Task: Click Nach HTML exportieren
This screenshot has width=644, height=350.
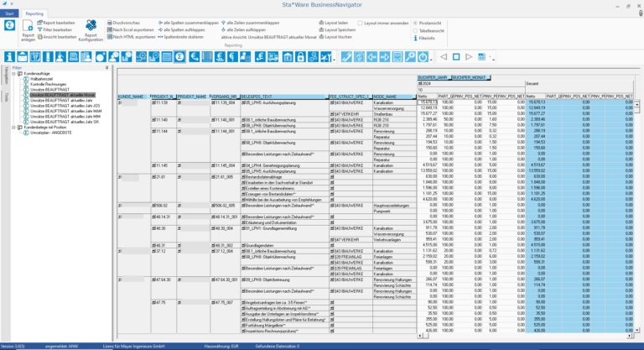Action: [x=132, y=37]
